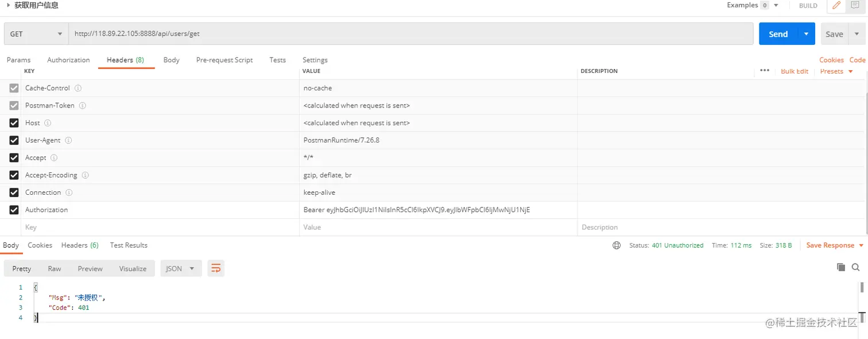Open the Presets dropdown

[x=836, y=71]
